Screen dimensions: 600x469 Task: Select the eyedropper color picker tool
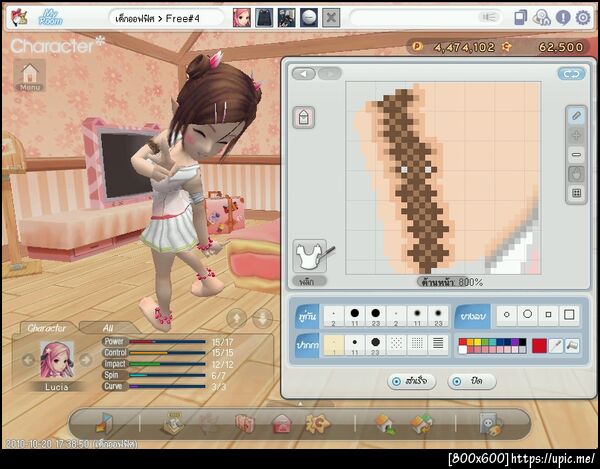tap(556, 346)
